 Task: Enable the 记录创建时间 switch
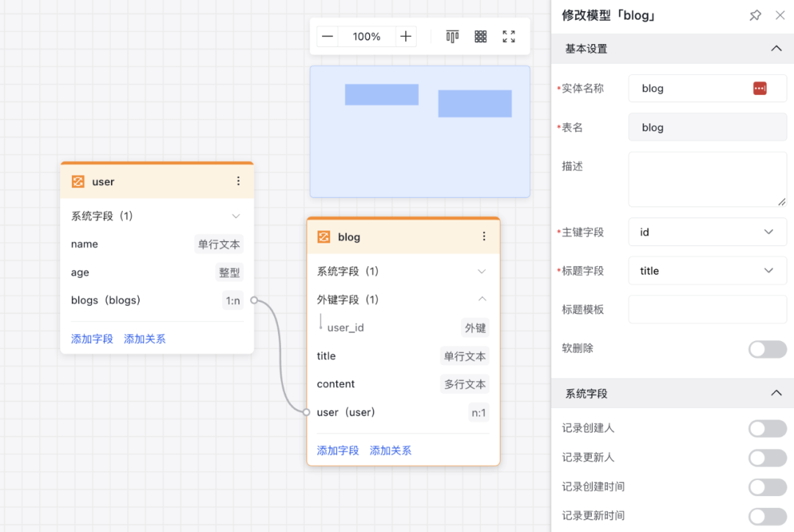pos(768,487)
